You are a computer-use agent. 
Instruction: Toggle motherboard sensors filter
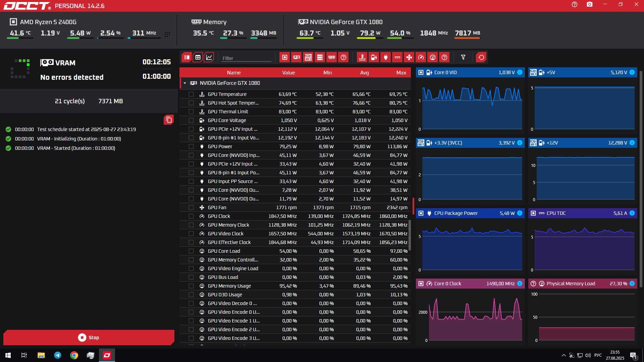(x=308, y=57)
